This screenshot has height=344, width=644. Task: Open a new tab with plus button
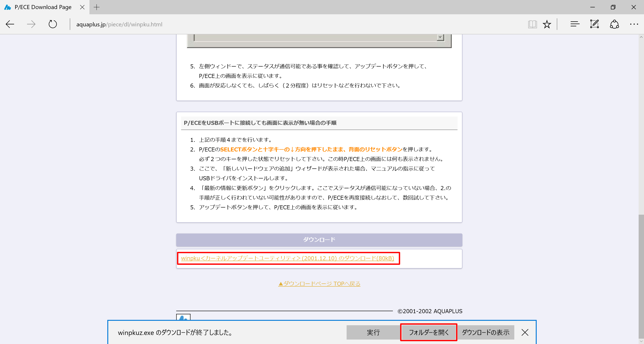97,7
